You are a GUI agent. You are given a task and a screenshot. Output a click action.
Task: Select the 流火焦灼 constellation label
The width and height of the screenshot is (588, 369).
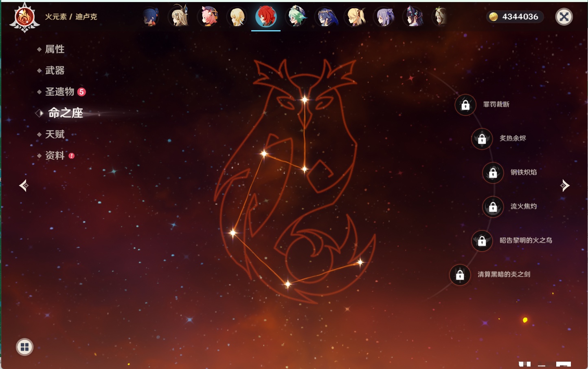(524, 206)
